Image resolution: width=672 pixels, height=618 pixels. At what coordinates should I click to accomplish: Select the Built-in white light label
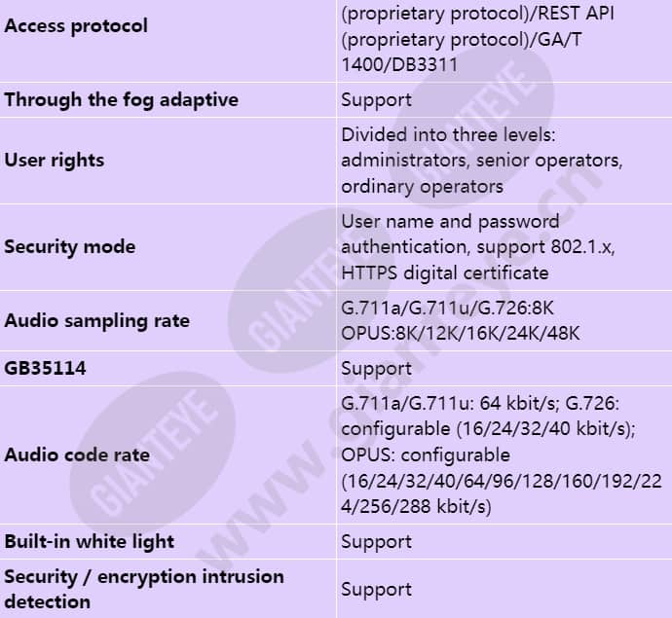click(90, 541)
